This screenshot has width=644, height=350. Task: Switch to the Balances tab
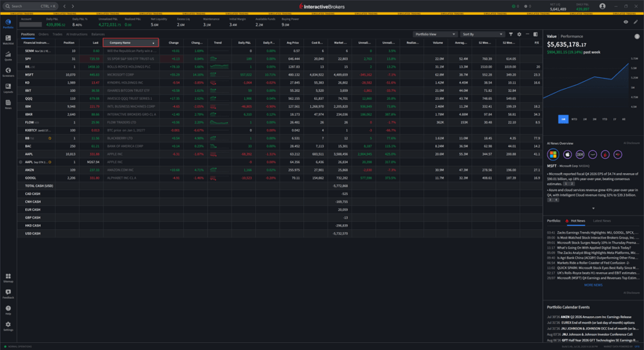click(x=98, y=34)
